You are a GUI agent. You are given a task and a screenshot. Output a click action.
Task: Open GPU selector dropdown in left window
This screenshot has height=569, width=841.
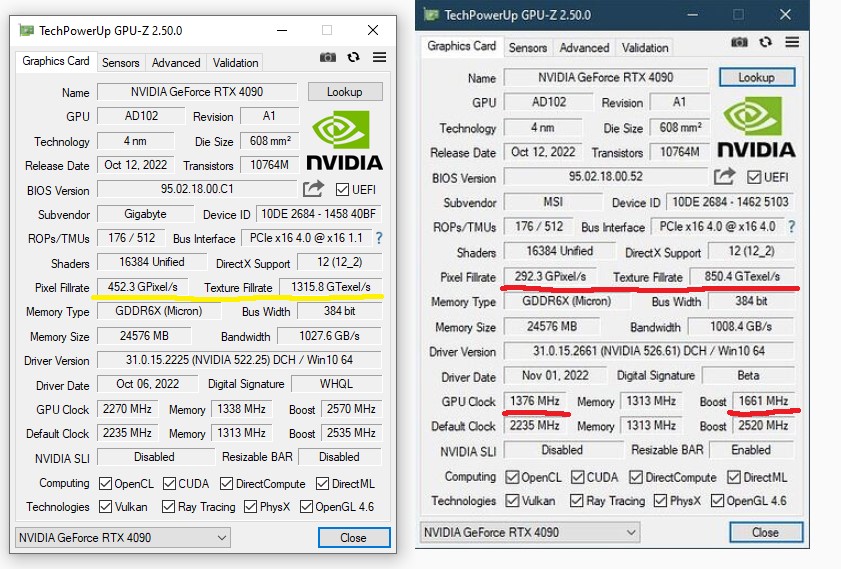(x=123, y=537)
